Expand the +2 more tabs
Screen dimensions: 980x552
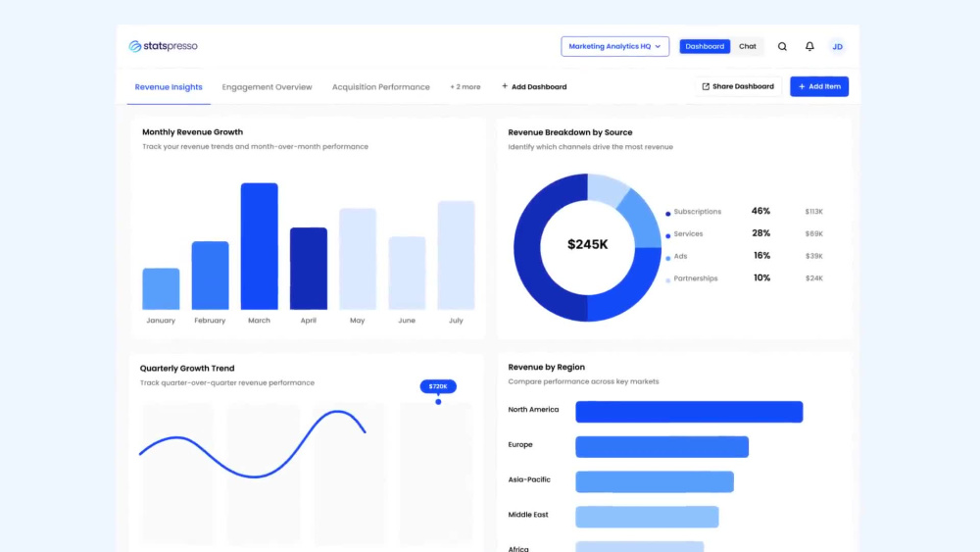click(465, 87)
